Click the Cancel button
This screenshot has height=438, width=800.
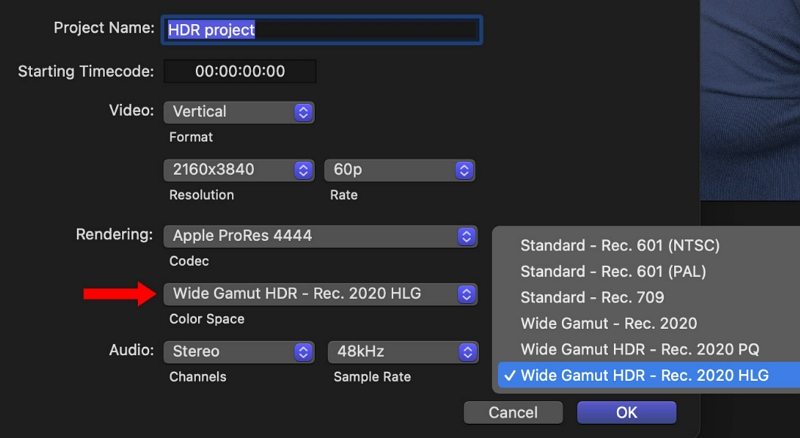point(513,412)
